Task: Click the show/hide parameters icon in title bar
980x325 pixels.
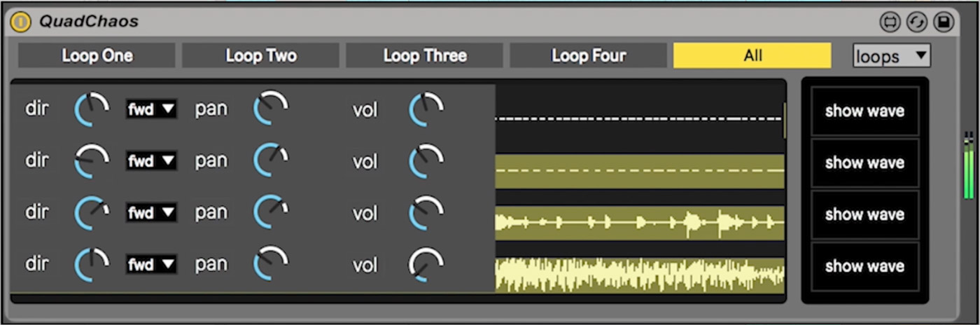Action: [x=890, y=22]
